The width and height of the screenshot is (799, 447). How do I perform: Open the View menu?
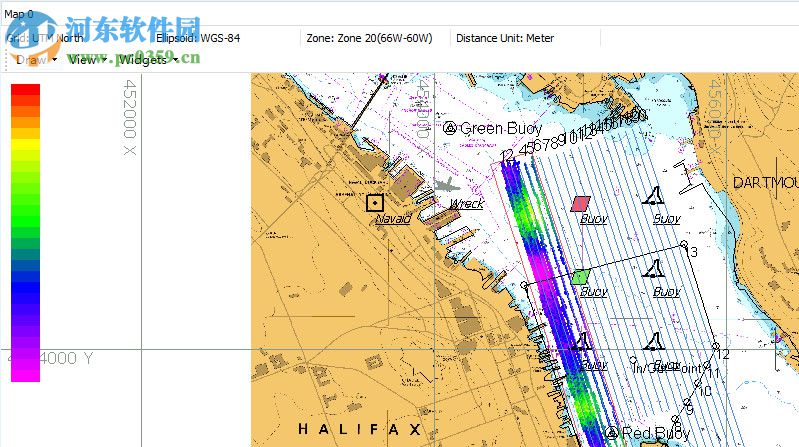pyautogui.click(x=82, y=60)
